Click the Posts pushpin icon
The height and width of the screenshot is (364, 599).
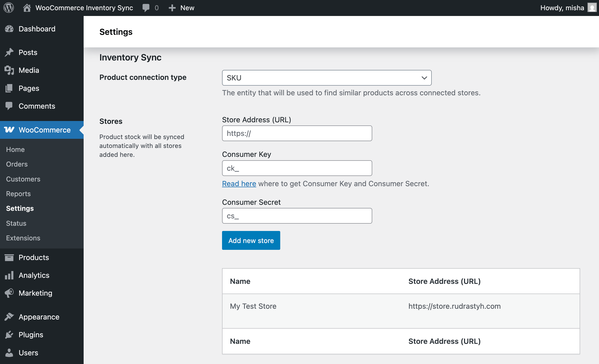coord(9,52)
